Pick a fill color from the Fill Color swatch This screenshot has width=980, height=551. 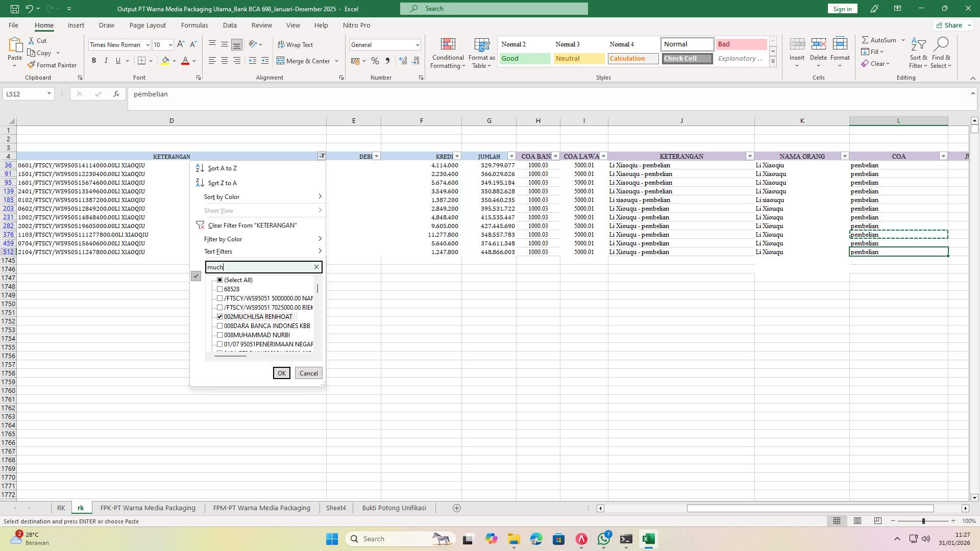click(165, 61)
